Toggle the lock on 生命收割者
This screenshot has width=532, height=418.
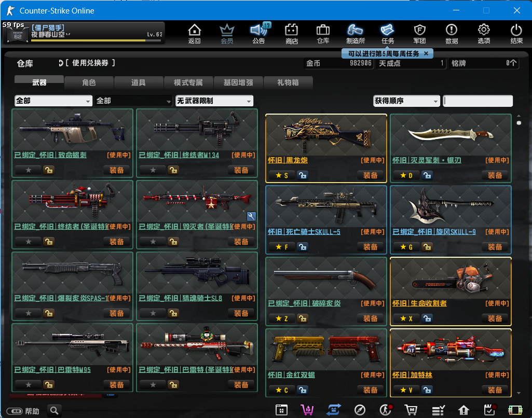427,318
